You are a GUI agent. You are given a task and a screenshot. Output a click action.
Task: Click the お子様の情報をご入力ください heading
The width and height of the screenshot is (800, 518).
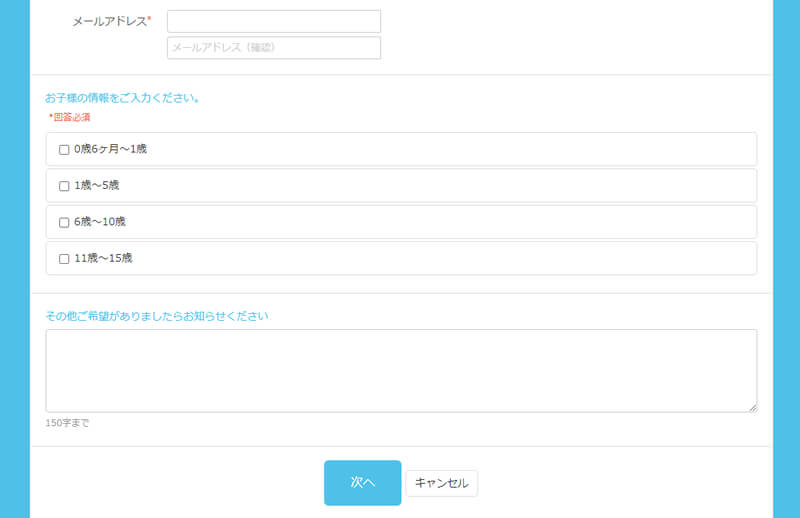click(x=123, y=98)
